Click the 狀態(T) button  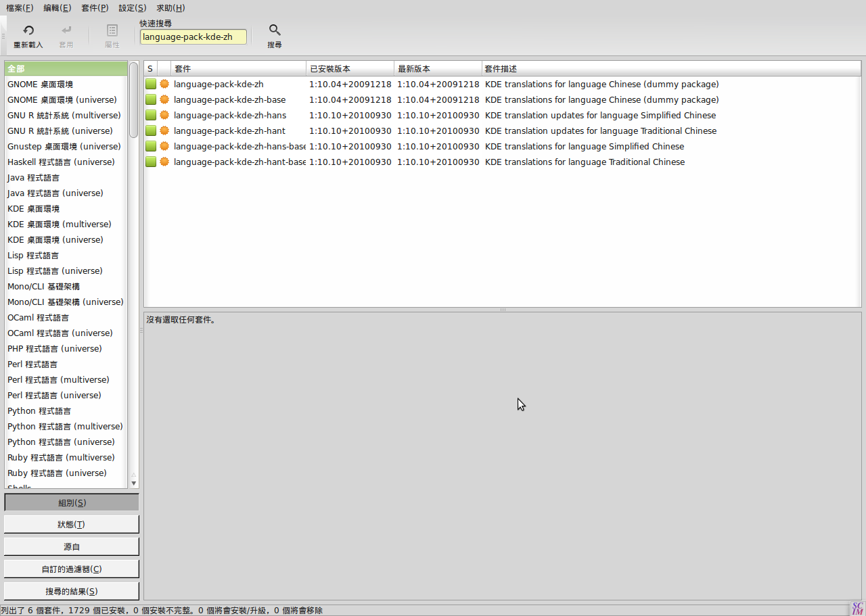coord(72,525)
